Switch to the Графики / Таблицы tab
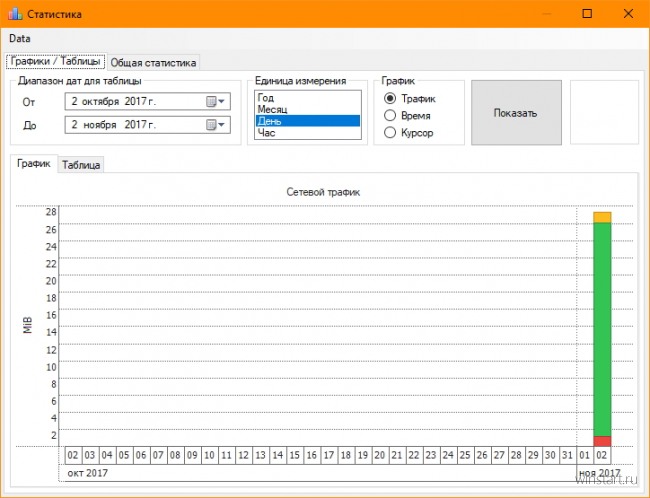650x498 pixels. click(56, 61)
